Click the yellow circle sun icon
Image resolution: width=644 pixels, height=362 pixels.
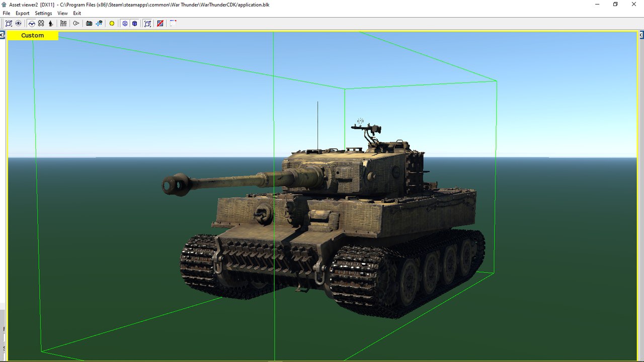coord(112,23)
